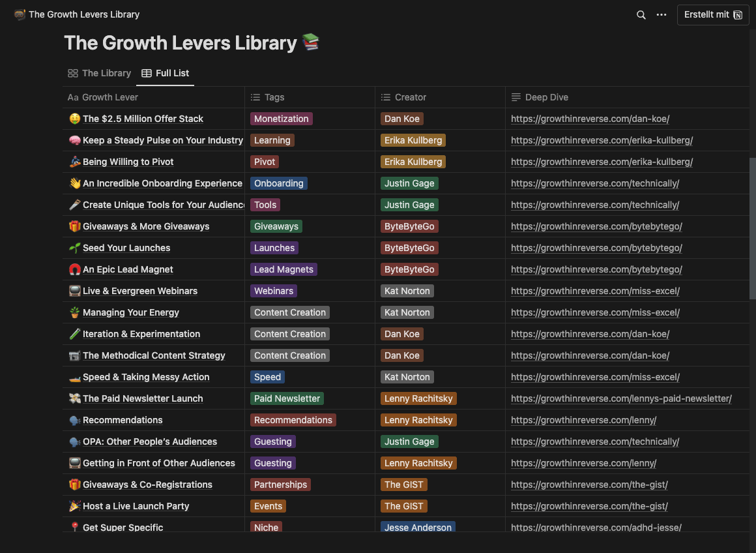The height and width of the screenshot is (553, 756).
Task: Click the Speed tag
Action: pos(268,378)
